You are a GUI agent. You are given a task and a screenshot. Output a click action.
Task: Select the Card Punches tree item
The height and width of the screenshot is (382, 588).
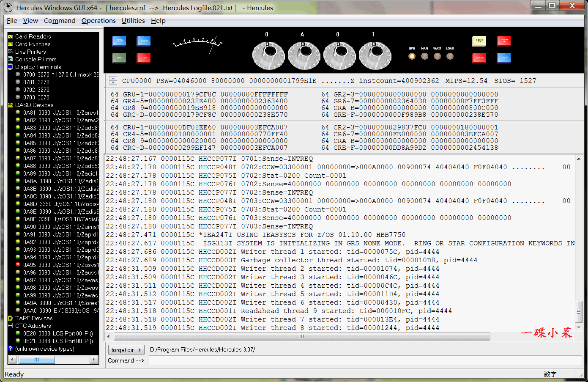(33, 44)
